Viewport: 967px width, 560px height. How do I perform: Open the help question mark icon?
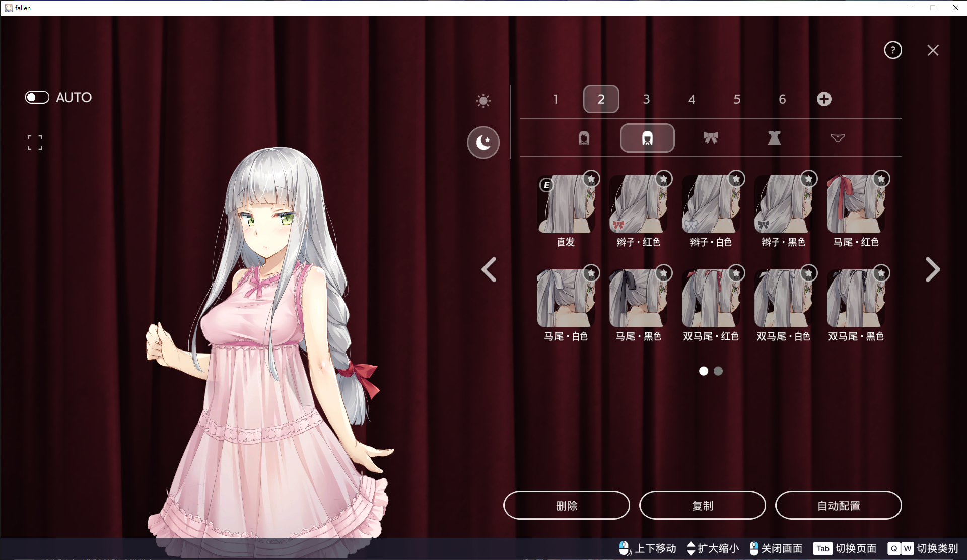pos(893,50)
